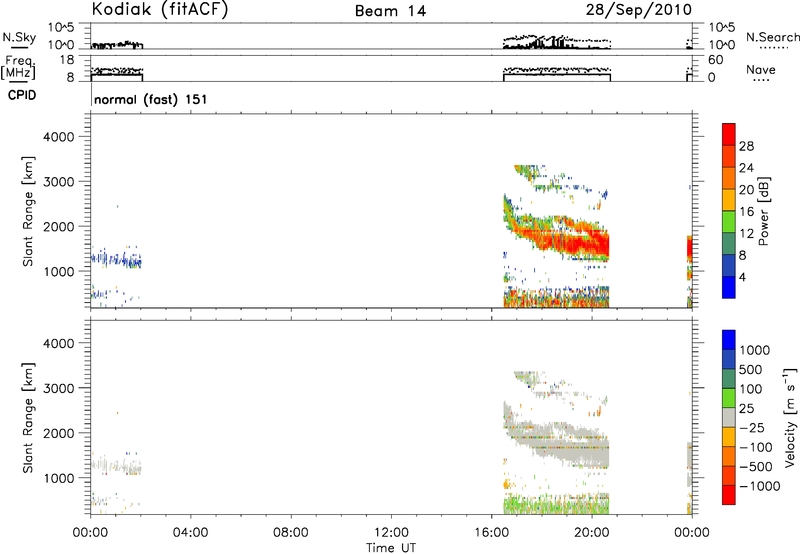Click the '18' frequency axis value
Screen dimensions: 800x554
coord(67,60)
